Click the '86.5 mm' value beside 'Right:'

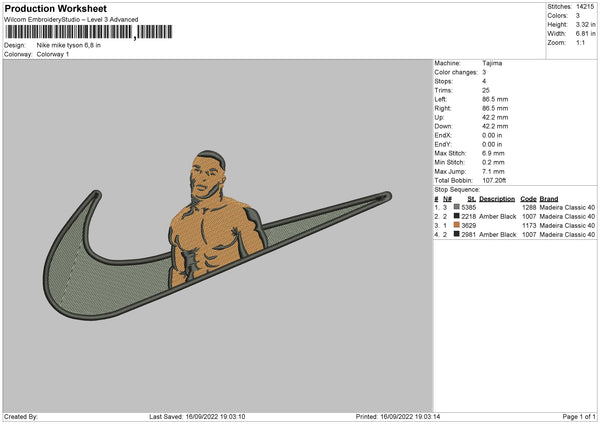[x=495, y=108]
